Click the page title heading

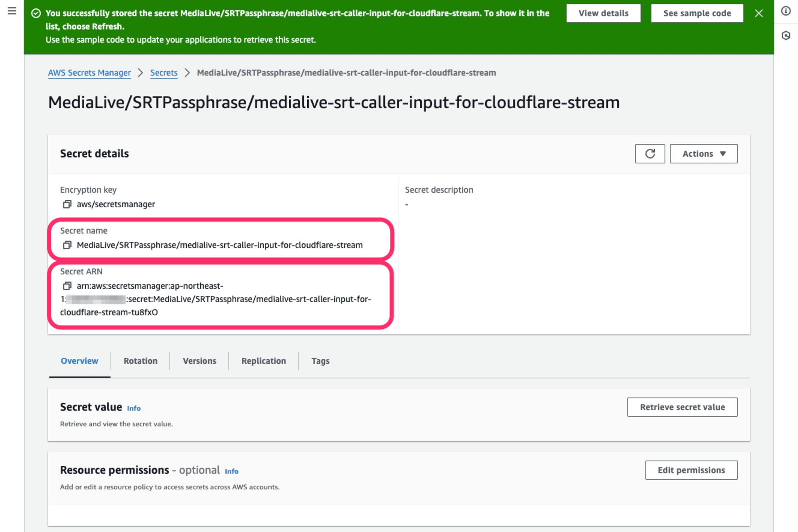[x=334, y=102]
